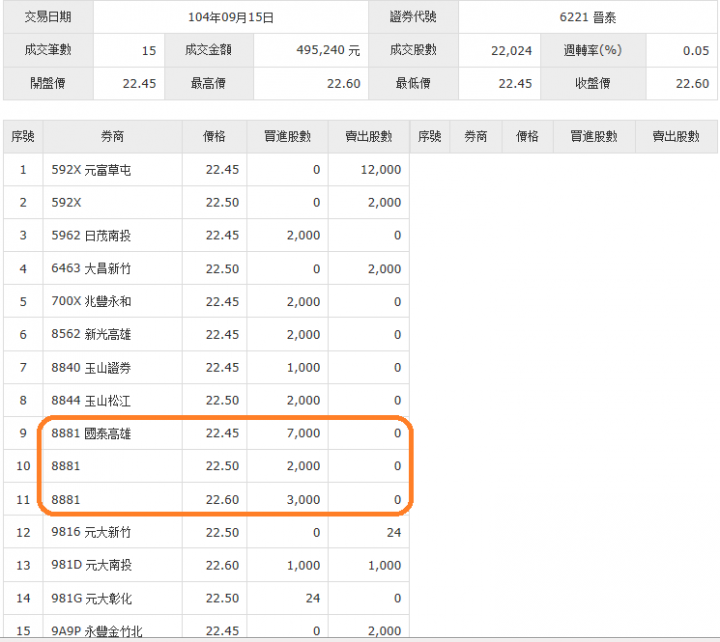720x642 pixels.
Task: Click the 證券代號 label cell
Action: click(413, 17)
